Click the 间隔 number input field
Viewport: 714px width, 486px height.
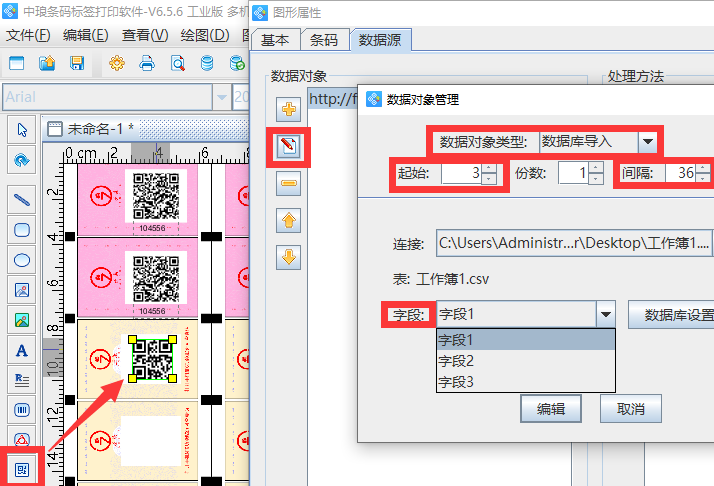tap(681, 173)
